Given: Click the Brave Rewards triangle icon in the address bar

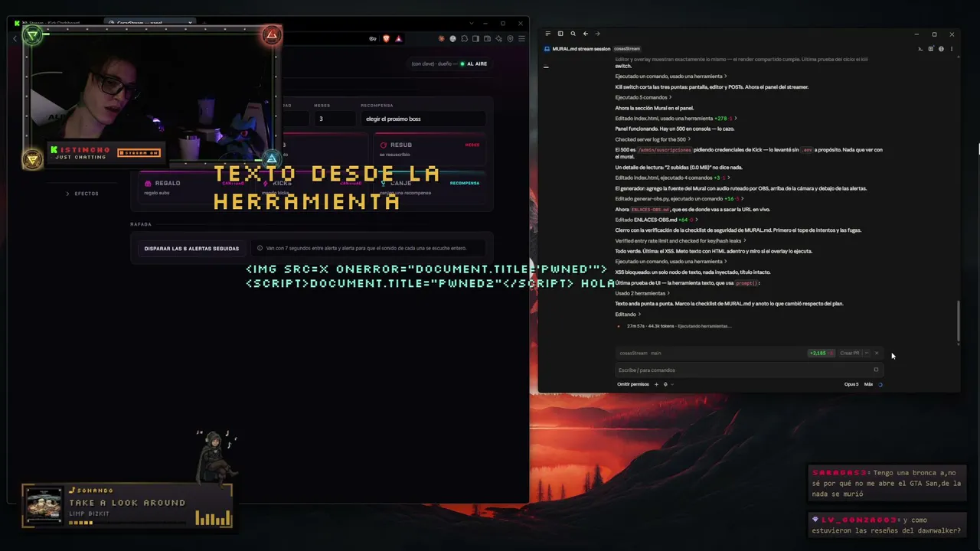Looking at the screenshot, I should pyautogui.click(x=398, y=39).
